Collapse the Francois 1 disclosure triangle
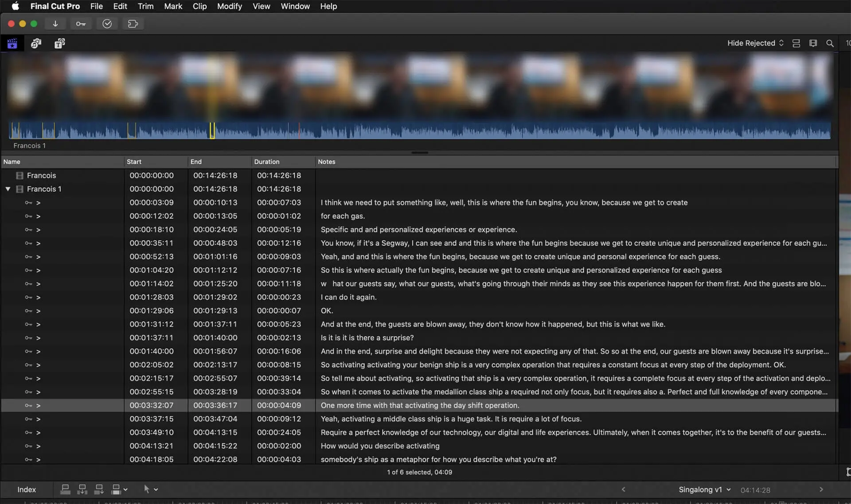This screenshot has width=851, height=504. [8, 189]
